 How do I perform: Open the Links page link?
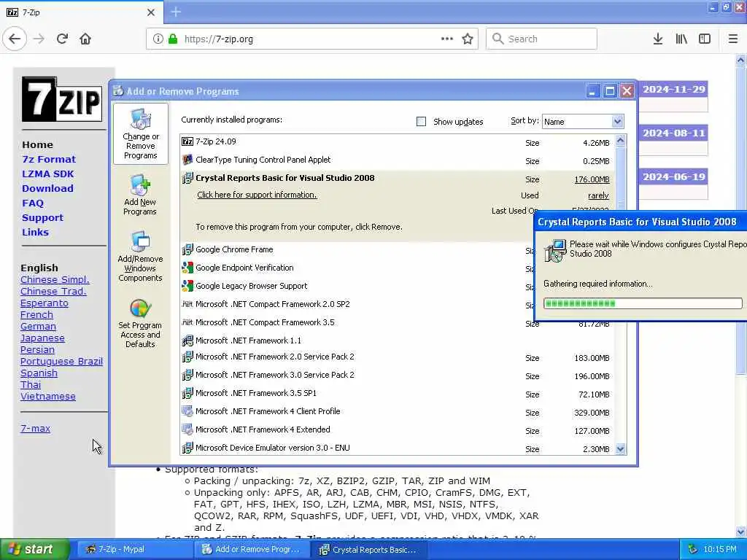35,233
